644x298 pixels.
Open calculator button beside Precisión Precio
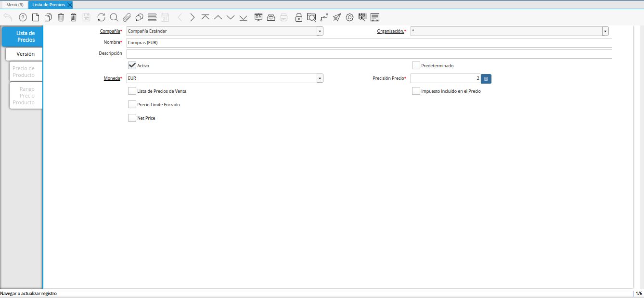point(486,78)
